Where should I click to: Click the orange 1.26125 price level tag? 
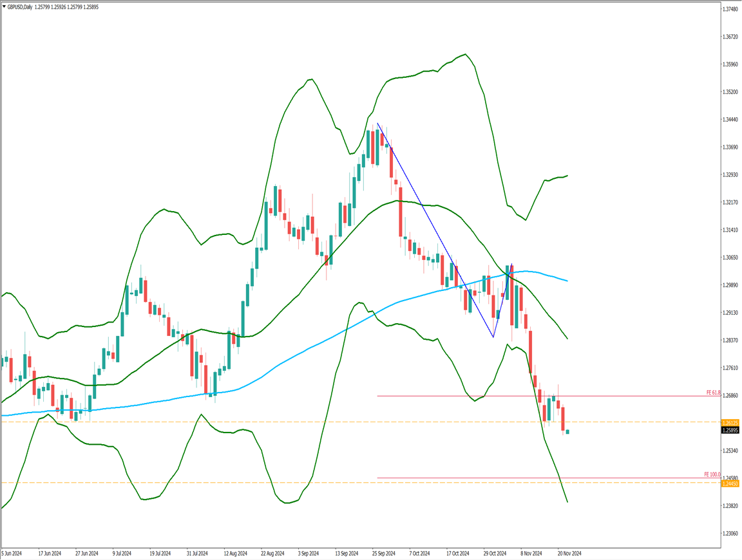[730, 423]
